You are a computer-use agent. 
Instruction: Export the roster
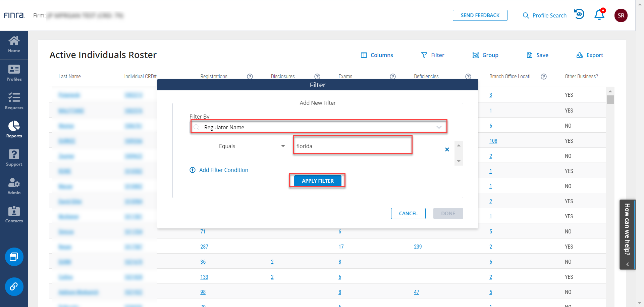[590, 55]
